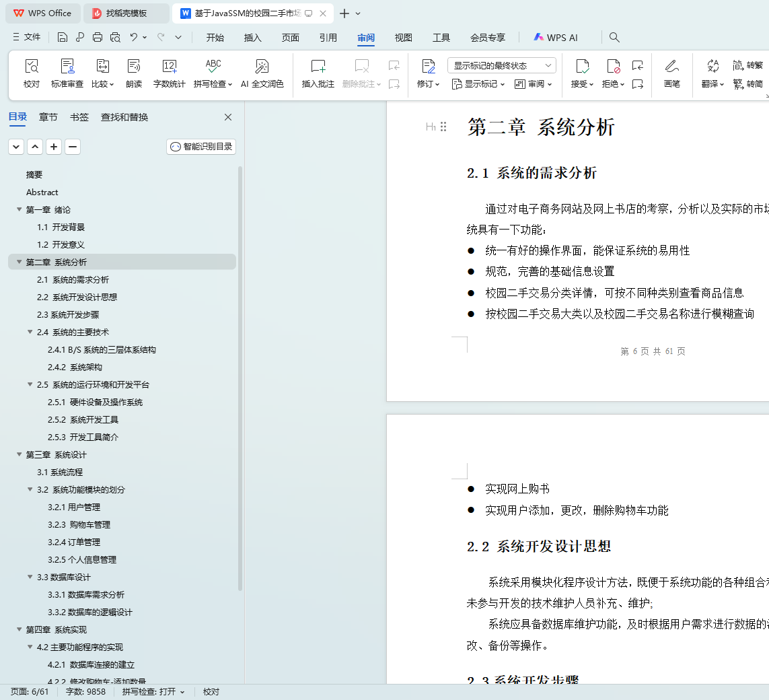This screenshot has height=700, width=769.
Task: Jump to 4.2.1 数据库连接的建立
Action: click(x=91, y=665)
